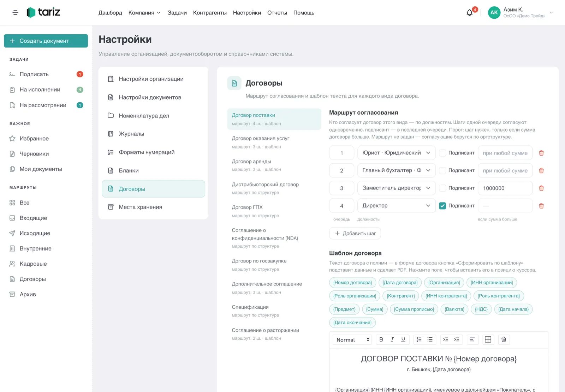The image size is (565, 392).
Task: Delete approval step 2 Главный бухгалтер
Action: (541, 171)
